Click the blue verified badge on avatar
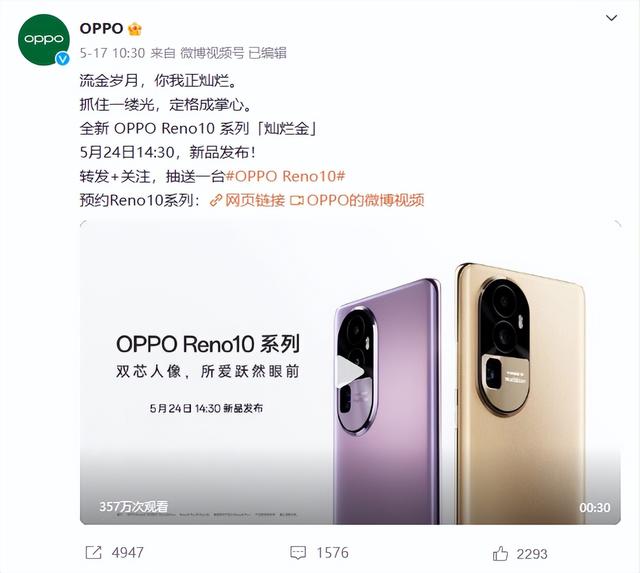The height and width of the screenshot is (573, 640). 62,58
